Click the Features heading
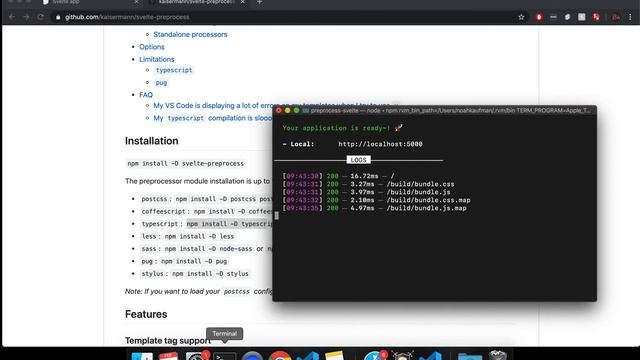 pyautogui.click(x=146, y=314)
